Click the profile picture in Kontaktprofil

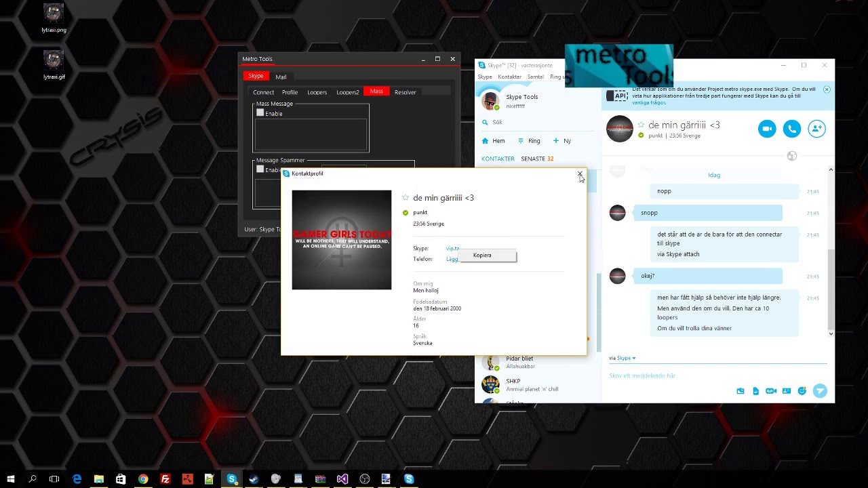[342, 240]
